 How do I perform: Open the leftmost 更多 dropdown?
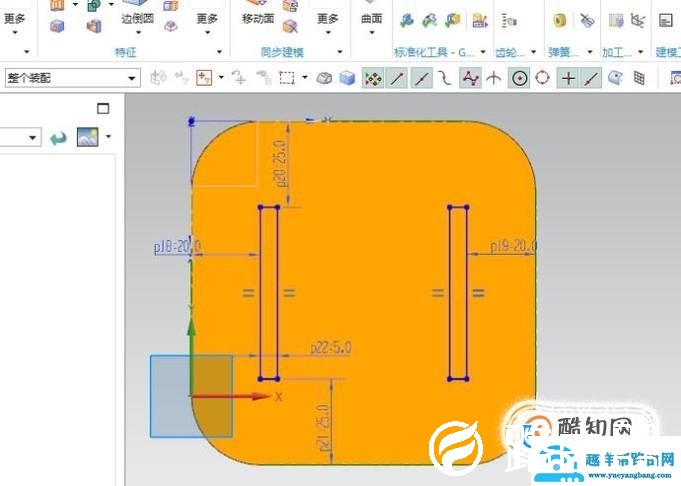coord(14,23)
